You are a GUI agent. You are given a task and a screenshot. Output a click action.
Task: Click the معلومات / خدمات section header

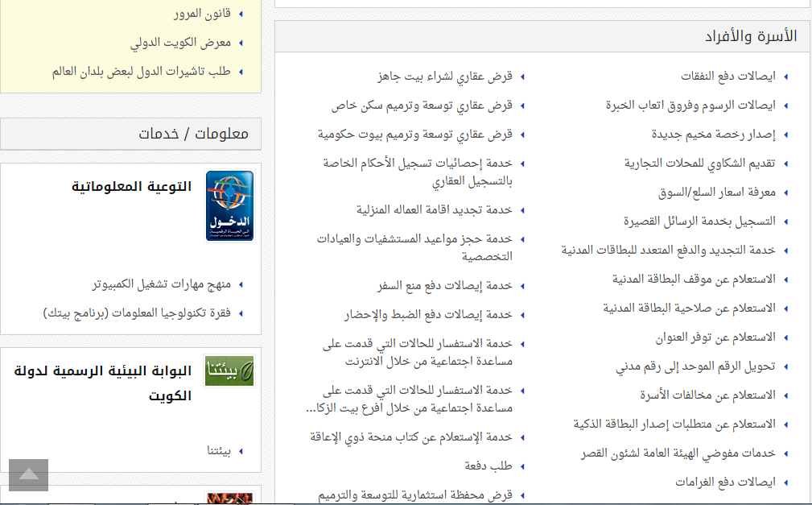(193, 134)
